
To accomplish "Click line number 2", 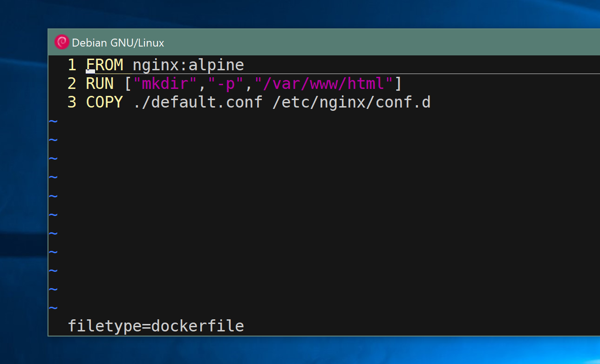I will pos(72,83).
